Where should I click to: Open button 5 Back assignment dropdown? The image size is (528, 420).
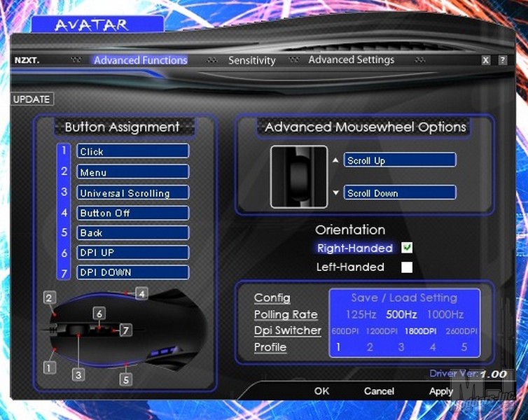(x=132, y=233)
